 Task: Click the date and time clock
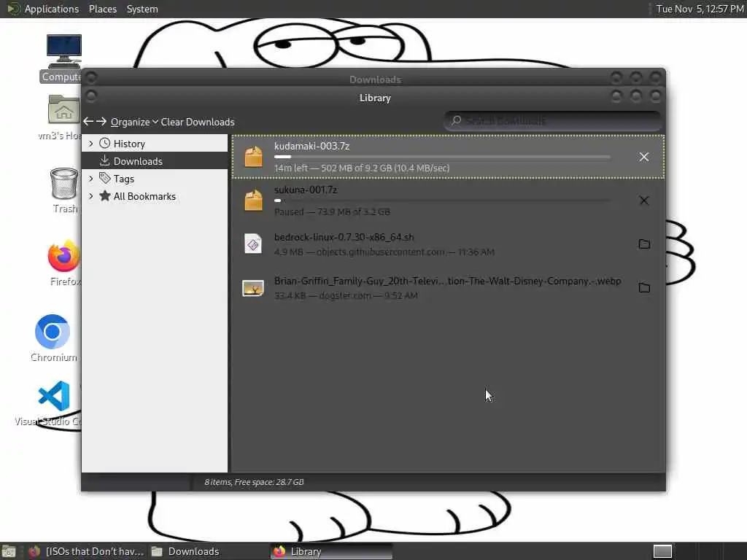pos(700,9)
